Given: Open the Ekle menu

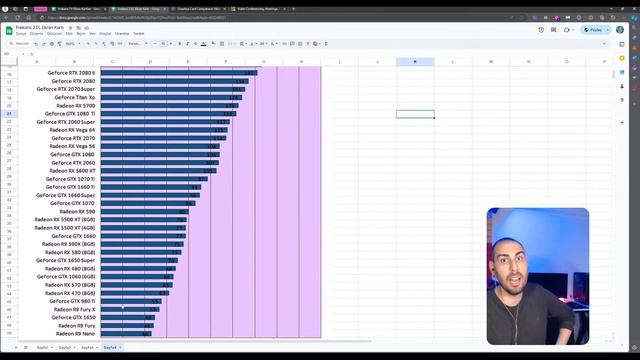Looking at the screenshot, I should 69,34.
